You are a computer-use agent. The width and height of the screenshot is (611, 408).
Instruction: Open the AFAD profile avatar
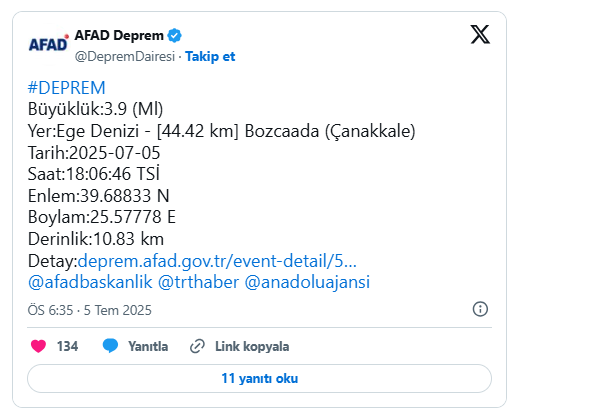click(x=48, y=44)
